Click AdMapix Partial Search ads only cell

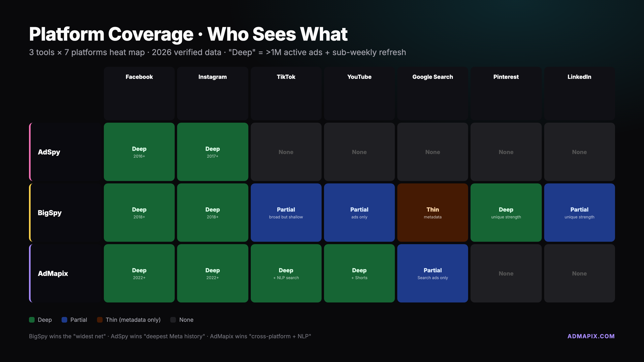click(432, 273)
